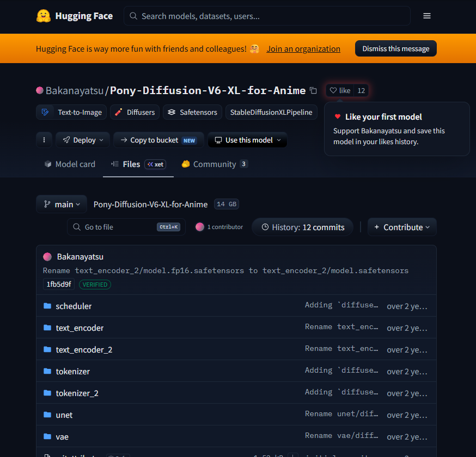The image size is (476, 457).
Task: Click the StableDiffusionXLPipeline tag
Action: (x=271, y=112)
